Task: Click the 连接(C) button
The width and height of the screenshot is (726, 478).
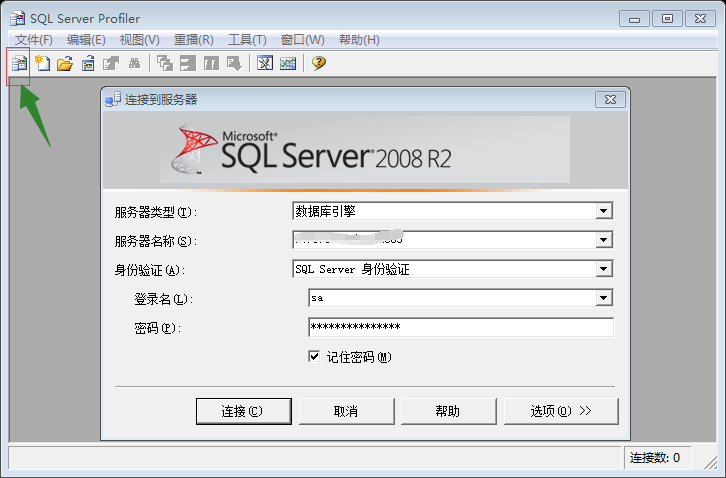Action: tap(244, 411)
